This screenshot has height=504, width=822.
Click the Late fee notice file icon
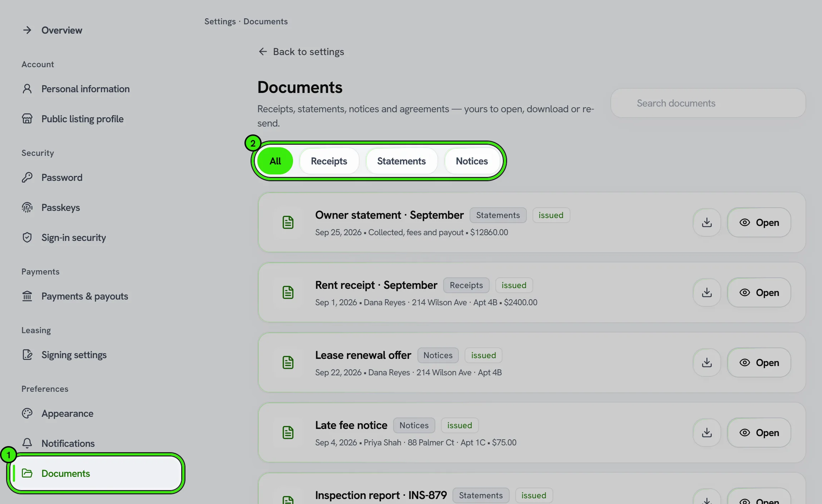288,433
